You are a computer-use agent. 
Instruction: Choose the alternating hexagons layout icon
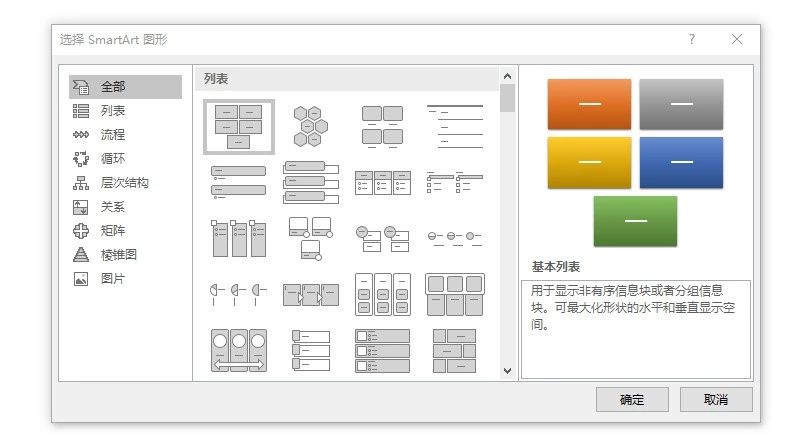(x=310, y=127)
